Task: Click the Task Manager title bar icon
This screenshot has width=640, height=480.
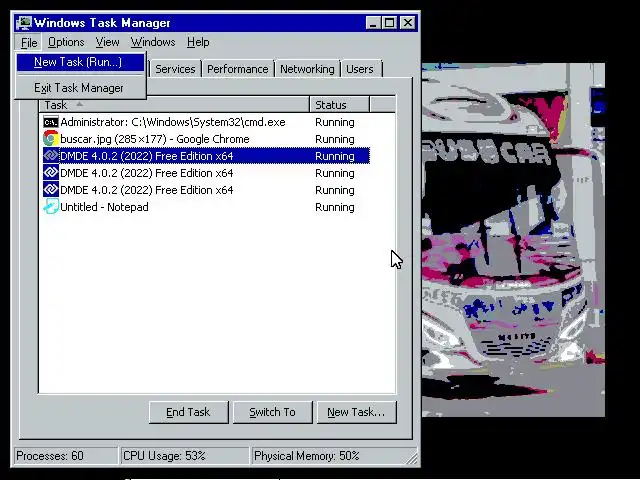Action: coord(24,22)
